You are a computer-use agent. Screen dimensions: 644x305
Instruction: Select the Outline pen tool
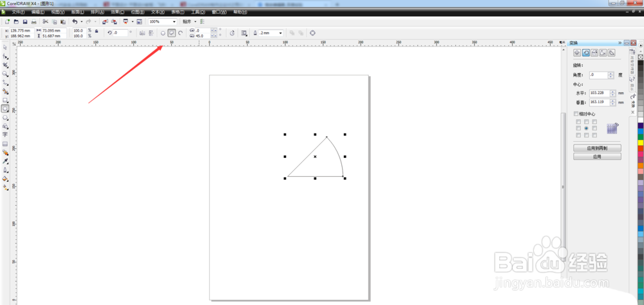coord(5,170)
